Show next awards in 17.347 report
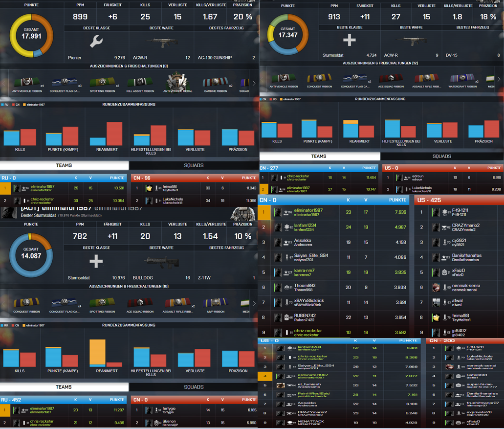The height and width of the screenshot is (429, 504). 499,79
